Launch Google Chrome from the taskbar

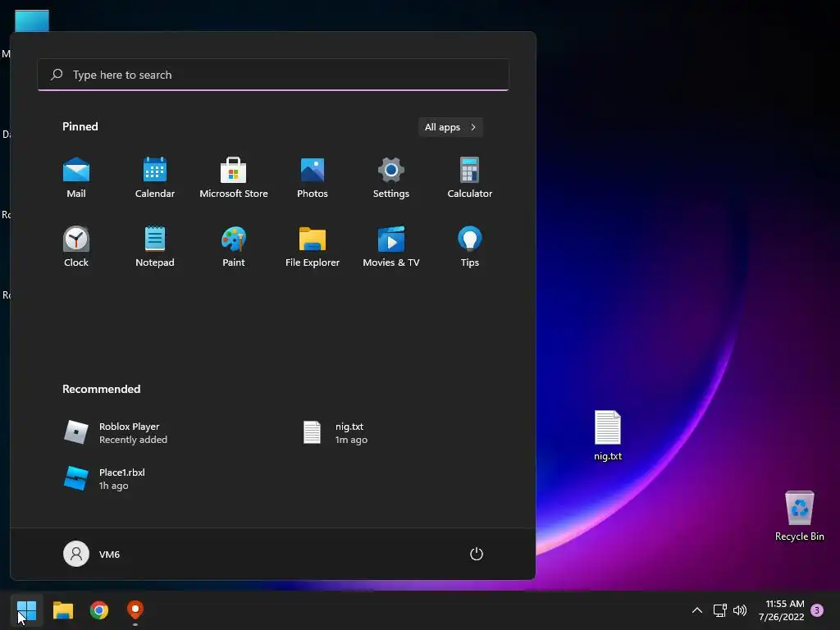(99, 610)
